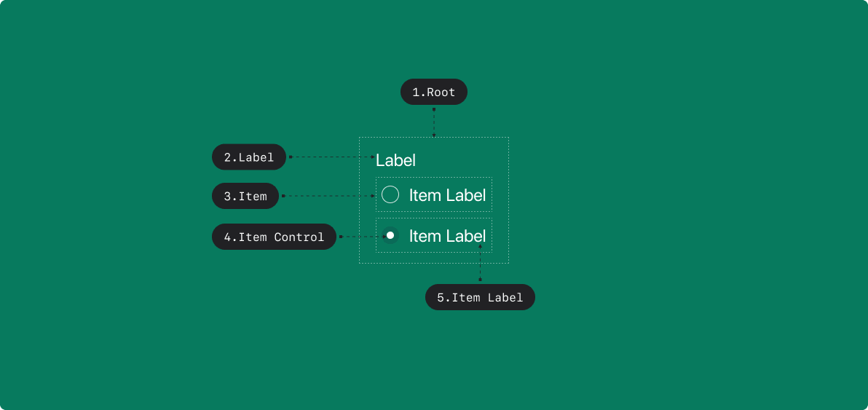Click connector dot right of "2.Label" badge
This screenshot has width=868, height=410.
291,157
